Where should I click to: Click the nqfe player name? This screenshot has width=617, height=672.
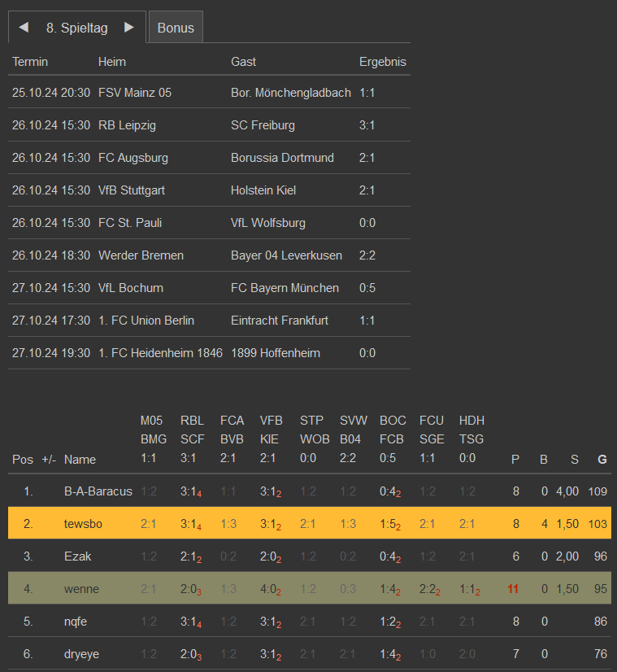76,622
